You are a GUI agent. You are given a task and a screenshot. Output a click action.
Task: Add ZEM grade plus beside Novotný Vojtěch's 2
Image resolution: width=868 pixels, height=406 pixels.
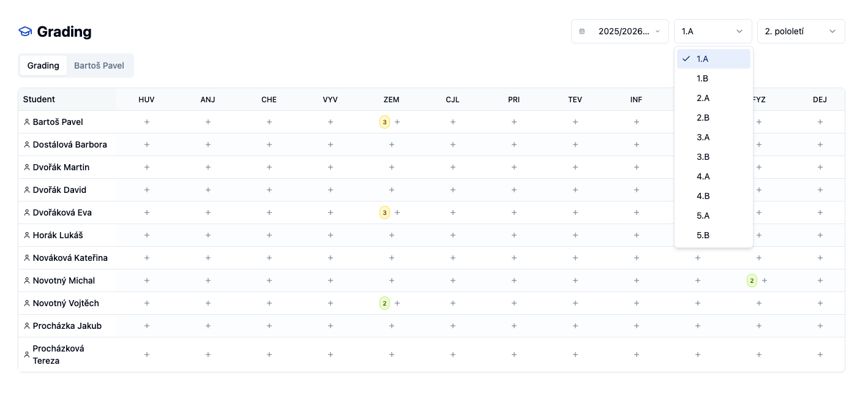[x=397, y=303]
